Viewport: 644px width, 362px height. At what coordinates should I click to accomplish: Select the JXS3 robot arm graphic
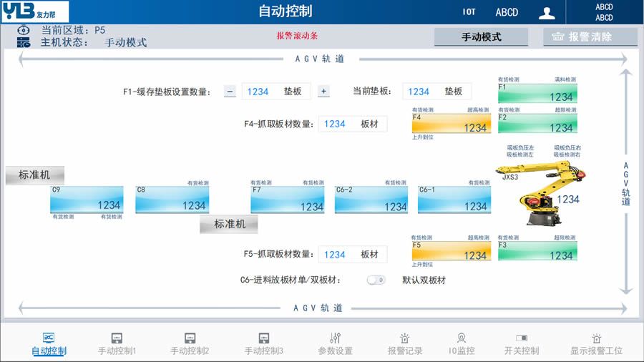[540, 193]
